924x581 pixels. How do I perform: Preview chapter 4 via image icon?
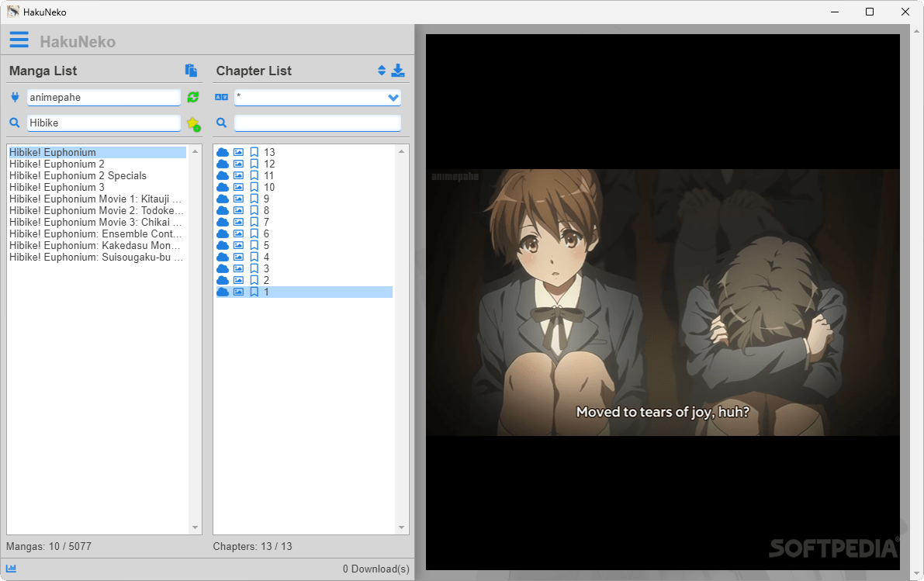point(238,257)
